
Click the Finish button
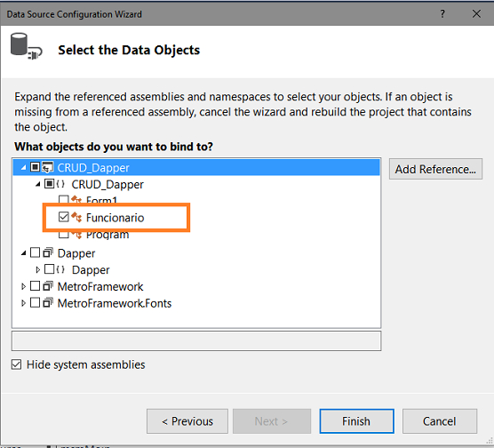(356, 421)
